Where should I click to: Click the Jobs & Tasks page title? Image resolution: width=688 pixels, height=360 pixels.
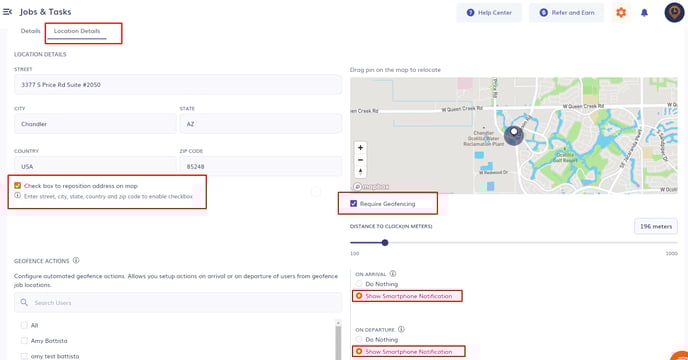pyautogui.click(x=45, y=12)
